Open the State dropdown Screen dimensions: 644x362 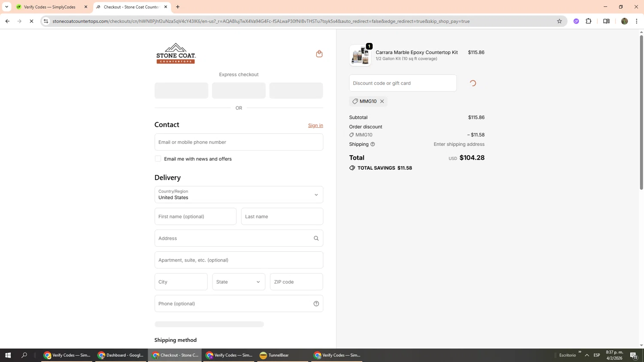pyautogui.click(x=239, y=282)
